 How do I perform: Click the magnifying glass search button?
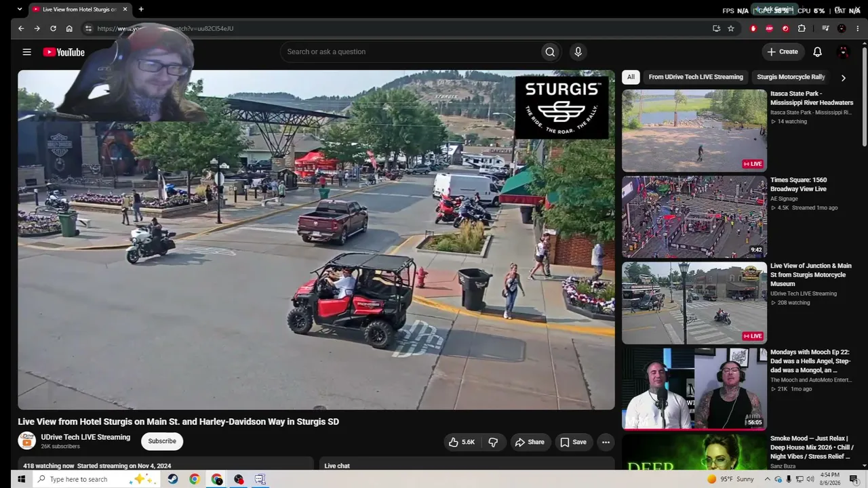coord(550,52)
